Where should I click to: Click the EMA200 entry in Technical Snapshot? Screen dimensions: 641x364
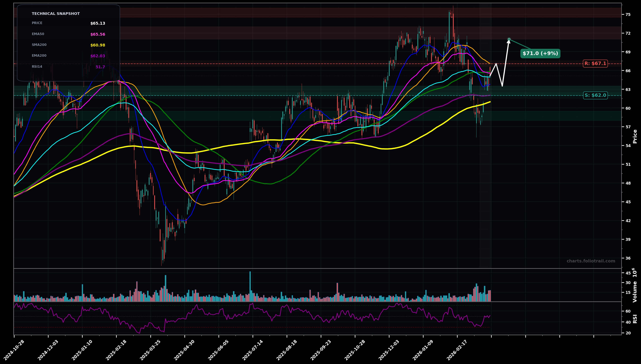[x=39, y=55]
